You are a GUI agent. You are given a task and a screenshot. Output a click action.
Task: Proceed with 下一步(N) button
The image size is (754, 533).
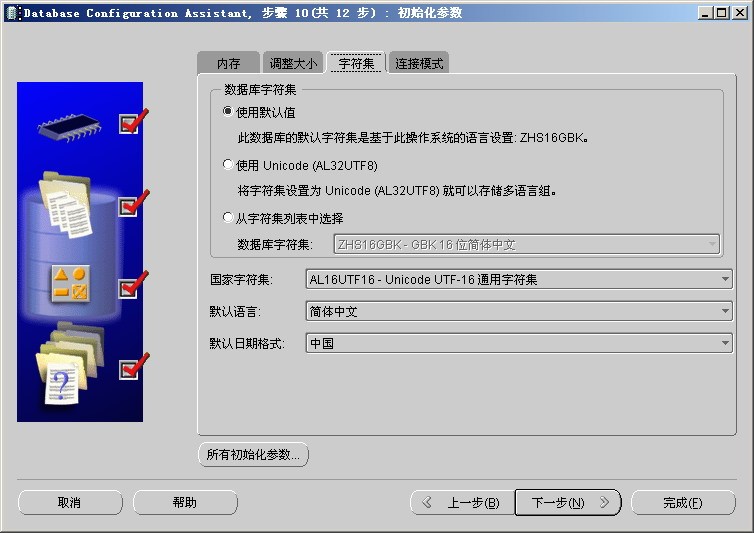[x=568, y=503]
